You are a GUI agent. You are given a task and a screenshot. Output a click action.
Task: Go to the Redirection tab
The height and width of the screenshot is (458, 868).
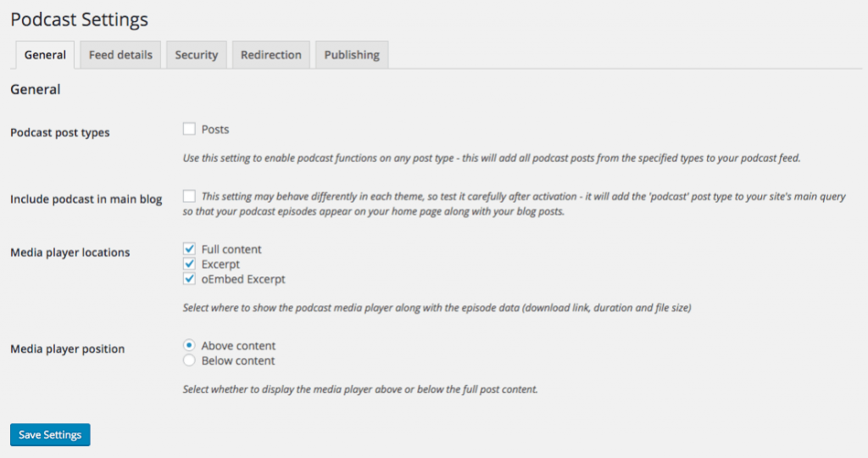[x=271, y=55]
